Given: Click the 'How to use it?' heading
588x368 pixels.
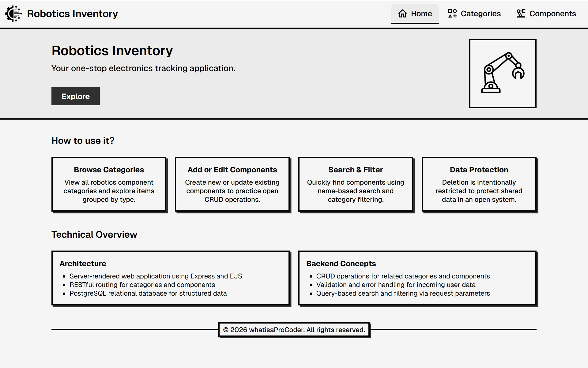Looking at the screenshot, I should tap(83, 140).
